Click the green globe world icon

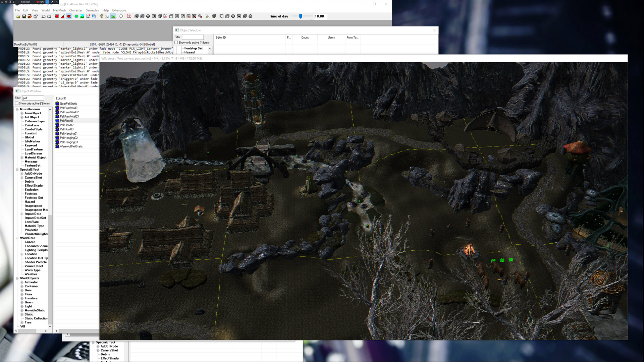pos(76,16)
